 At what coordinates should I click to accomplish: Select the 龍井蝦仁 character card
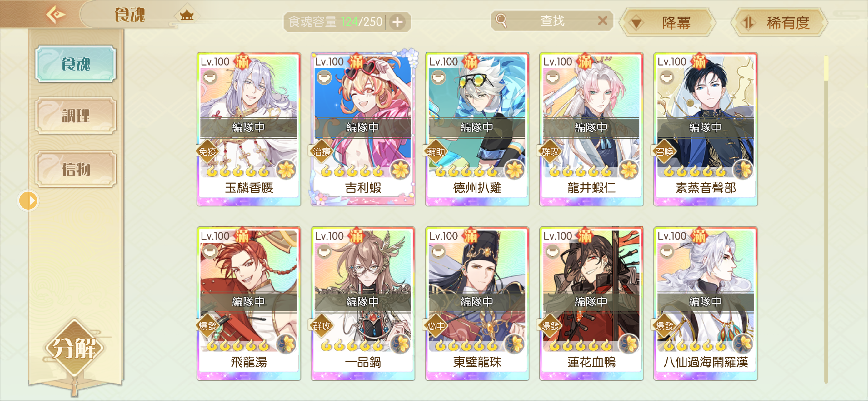(x=591, y=129)
